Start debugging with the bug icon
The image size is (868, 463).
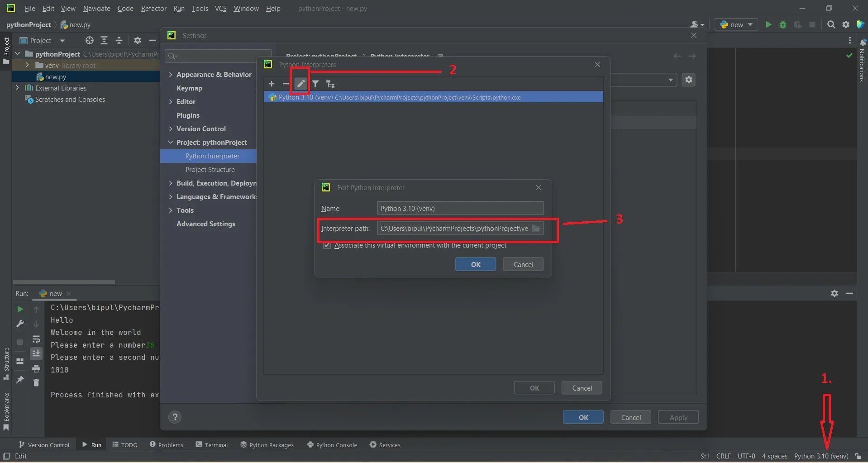click(x=782, y=24)
